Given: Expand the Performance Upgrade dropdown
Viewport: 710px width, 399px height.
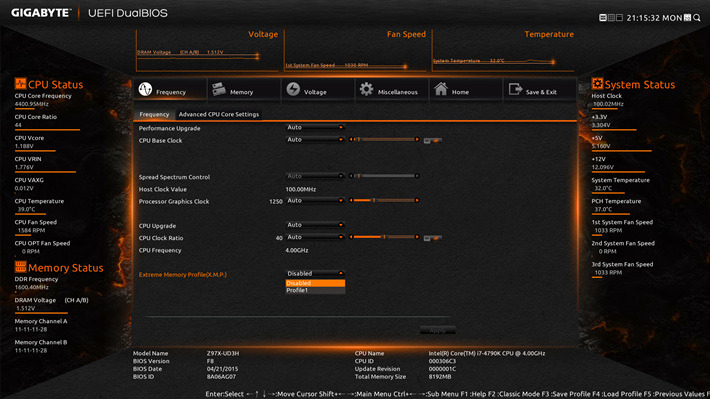Looking at the screenshot, I should point(315,128).
